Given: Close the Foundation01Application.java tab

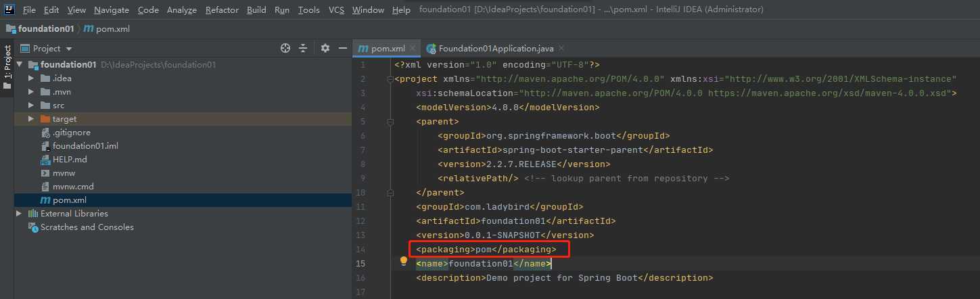Looking at the screenshot, I should coord(561,48).
